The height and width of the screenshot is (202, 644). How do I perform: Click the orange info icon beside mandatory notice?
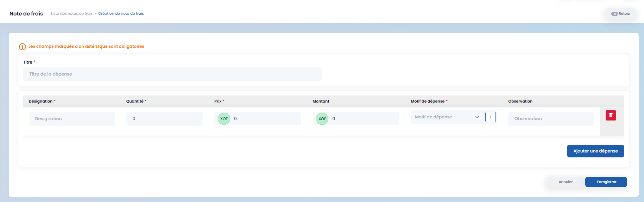click(x=22, y=47)
